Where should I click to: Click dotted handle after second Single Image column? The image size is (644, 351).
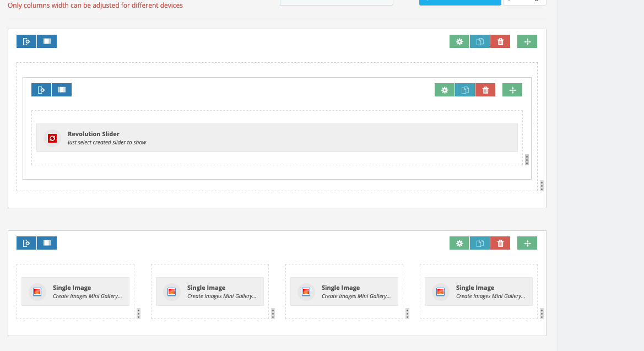pos(273,314)
